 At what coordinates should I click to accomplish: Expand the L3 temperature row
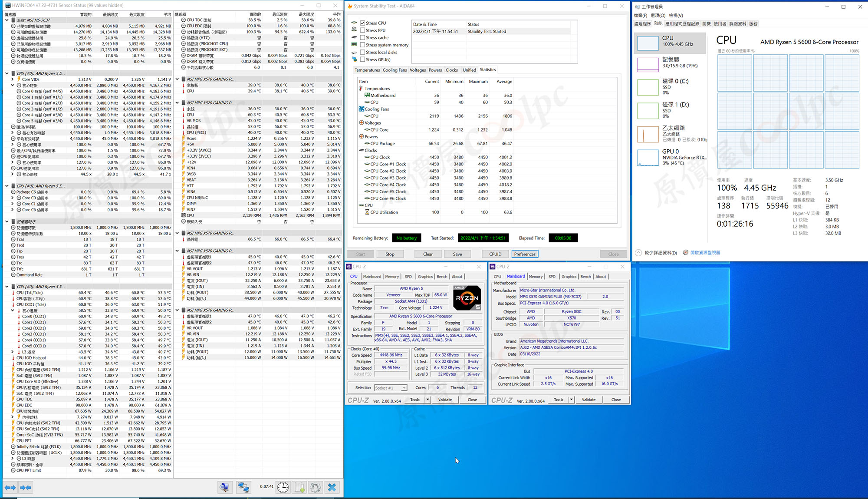coord(13,352)
